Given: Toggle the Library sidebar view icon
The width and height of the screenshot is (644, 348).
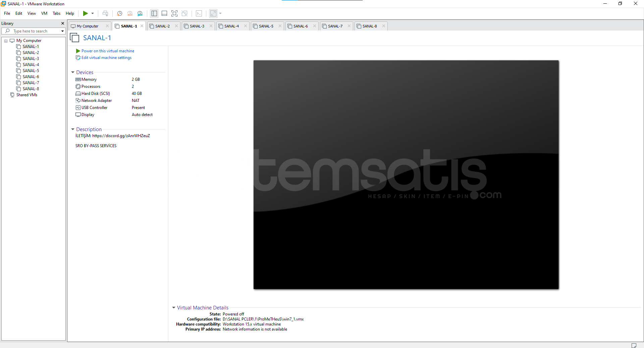Looking at the screenshot, I should (154, 13).
